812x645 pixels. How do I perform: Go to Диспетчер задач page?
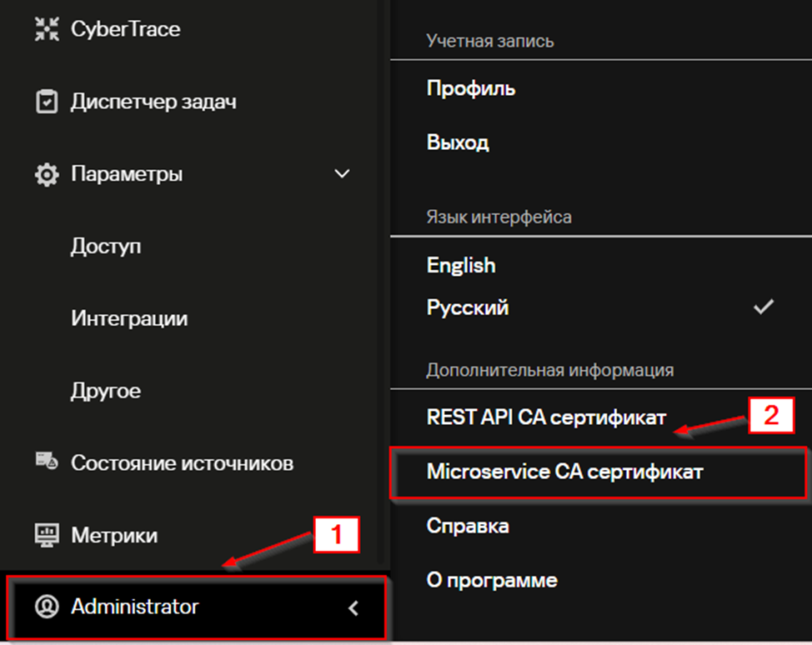point(153,102)
